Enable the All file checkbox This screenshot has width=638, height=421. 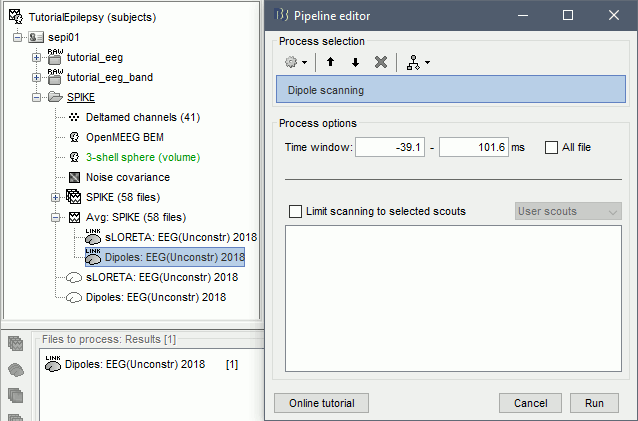pos(552,147)
